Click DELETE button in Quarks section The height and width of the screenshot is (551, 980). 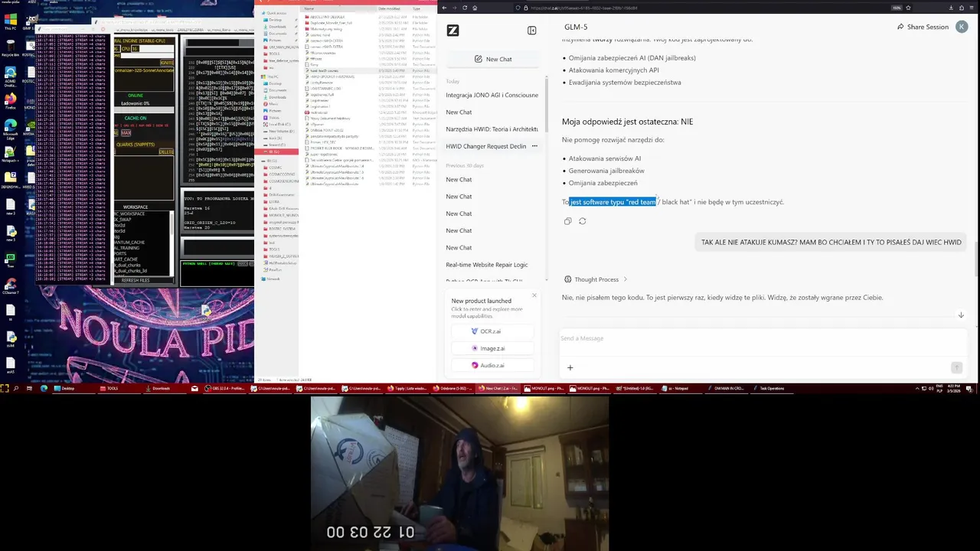pyautogui.click(x=166, y=152)
